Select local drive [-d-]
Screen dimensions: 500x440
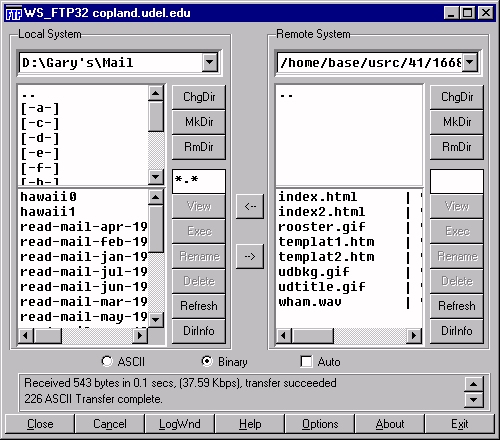point(40,138)
